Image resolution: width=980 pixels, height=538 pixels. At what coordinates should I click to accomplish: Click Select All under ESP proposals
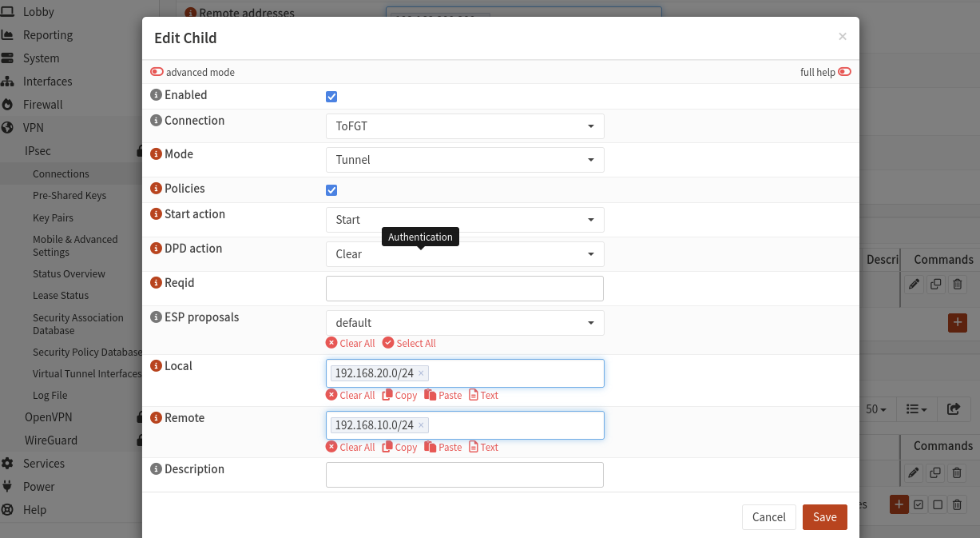409,344
